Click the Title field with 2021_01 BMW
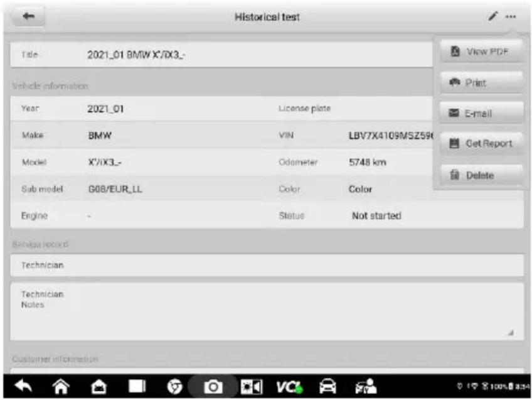The width and height of the screenshot is (532, 400). tap(221, 55)
